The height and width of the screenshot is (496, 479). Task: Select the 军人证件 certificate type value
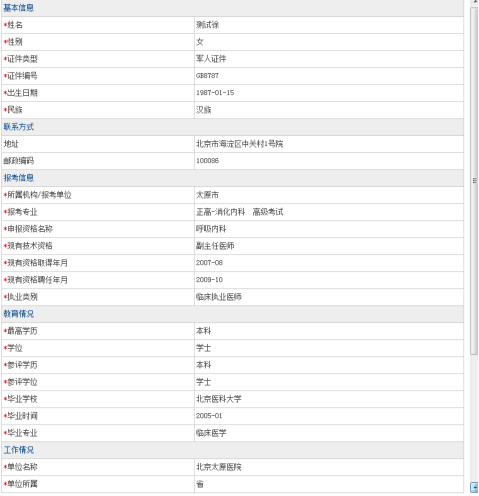click(211, 59)
